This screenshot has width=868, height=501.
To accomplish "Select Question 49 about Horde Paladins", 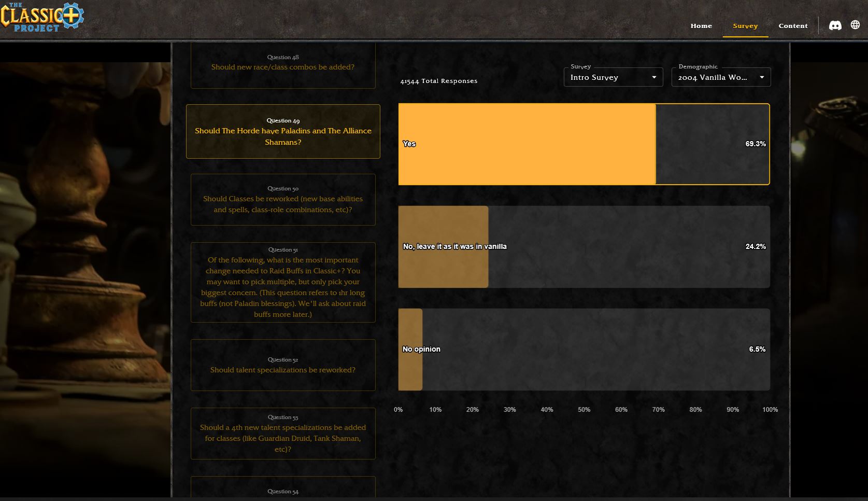I will (x=283, y=131).
